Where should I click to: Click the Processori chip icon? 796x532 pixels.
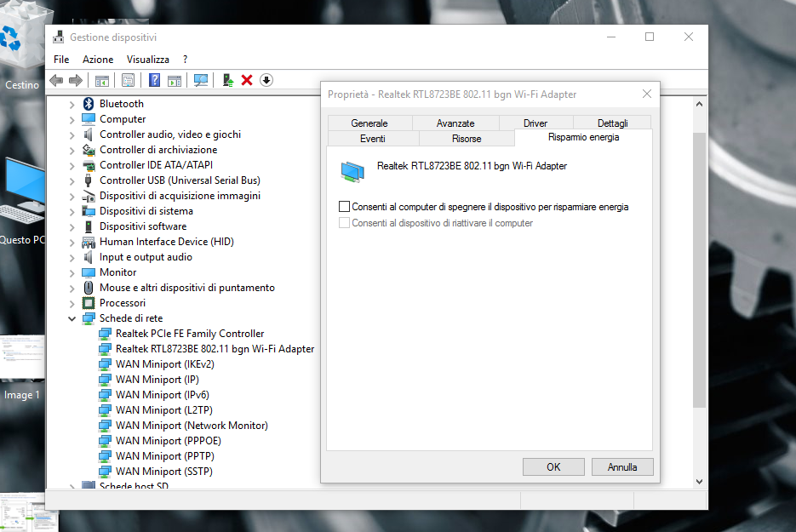click(89, 303)
